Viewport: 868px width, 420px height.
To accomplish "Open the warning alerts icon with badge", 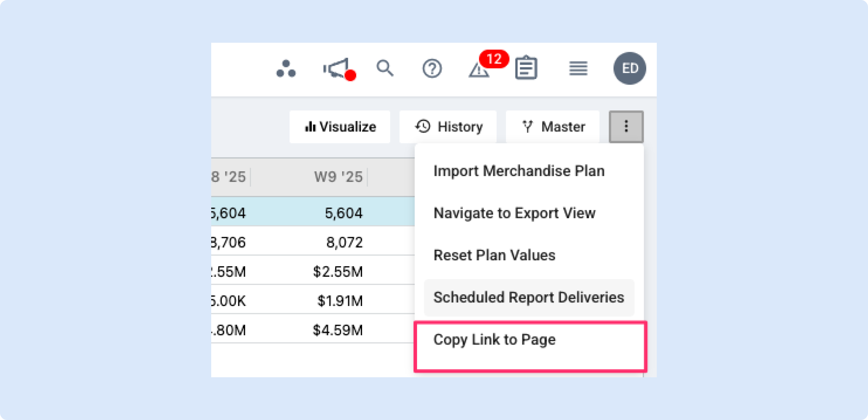I will (x=479, y=69).
